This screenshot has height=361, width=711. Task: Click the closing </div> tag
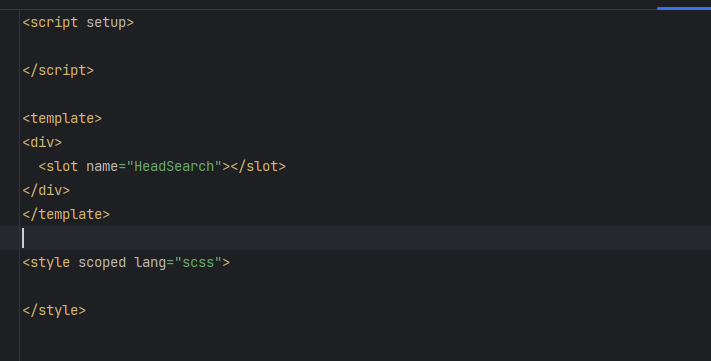coord(46,190)
